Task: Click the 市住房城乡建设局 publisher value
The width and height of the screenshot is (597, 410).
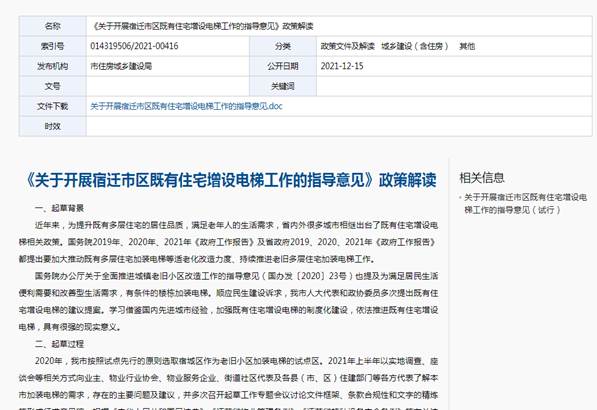Action: [x=121, y=66]
